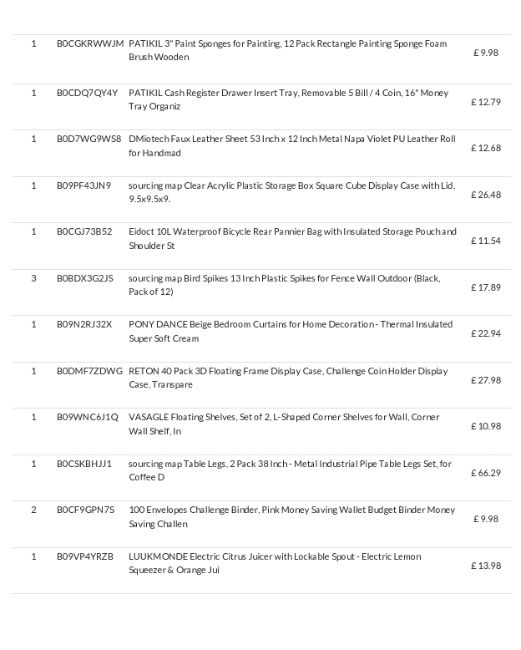The width and height of the screenshot is (521, 650).
Task: Select ASIN code B09PF43JN9
Action: tap(84, 186)
